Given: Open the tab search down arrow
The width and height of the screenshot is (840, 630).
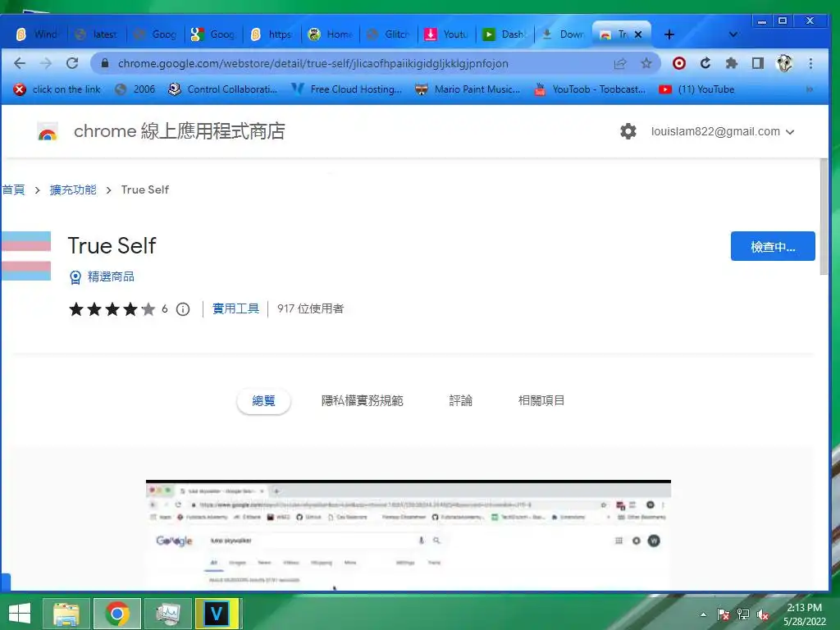Looking at the screenshot, I should 733,34.
